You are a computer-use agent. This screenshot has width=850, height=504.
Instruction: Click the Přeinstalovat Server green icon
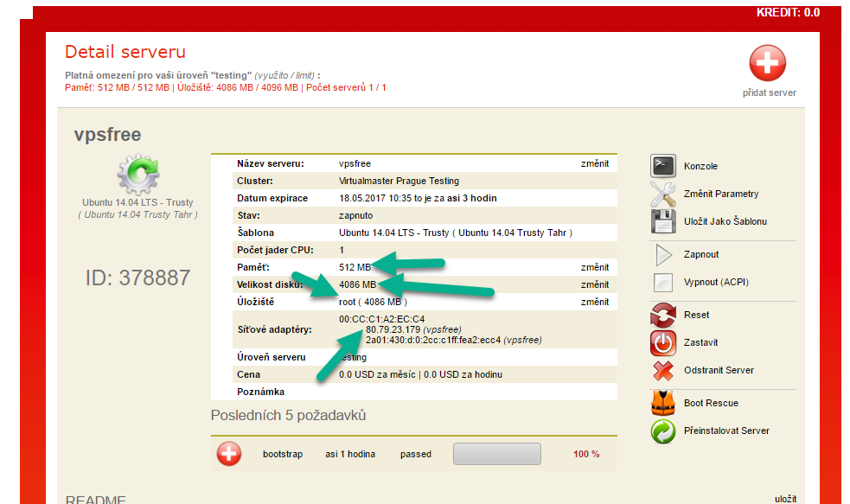[662, 431]
